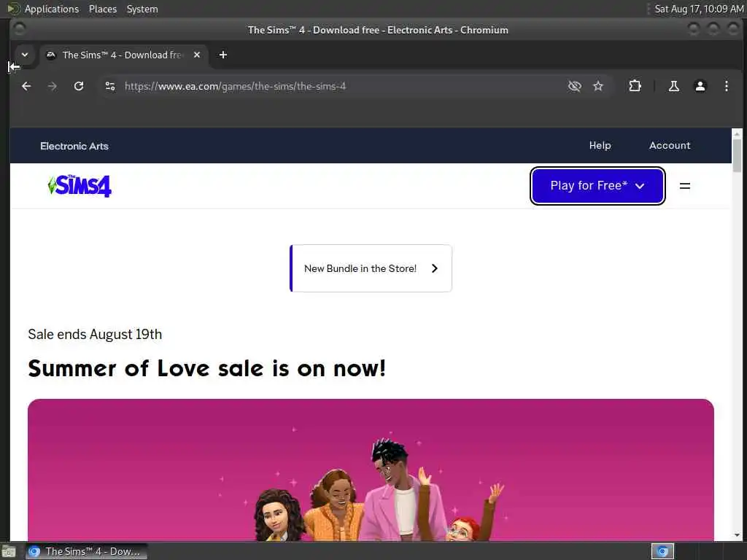747x560 pixels.
Task: View site information icon in address bar
Action: point(110,86)
